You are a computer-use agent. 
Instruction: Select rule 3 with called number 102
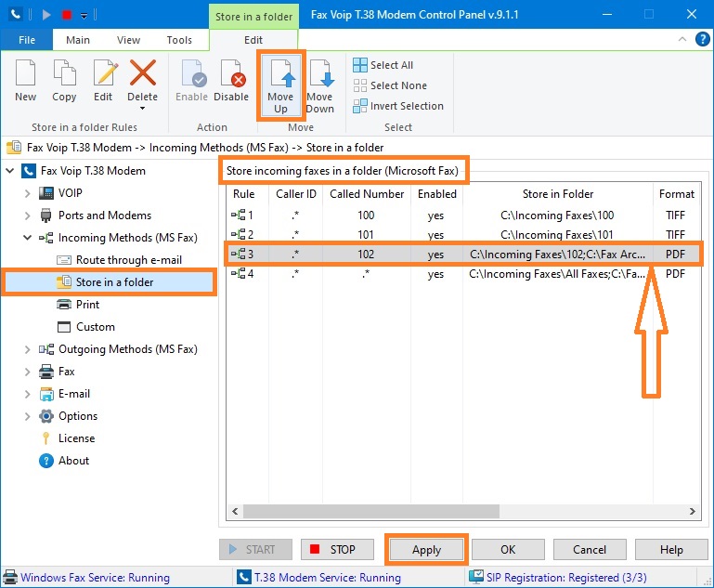click(463, 255)
